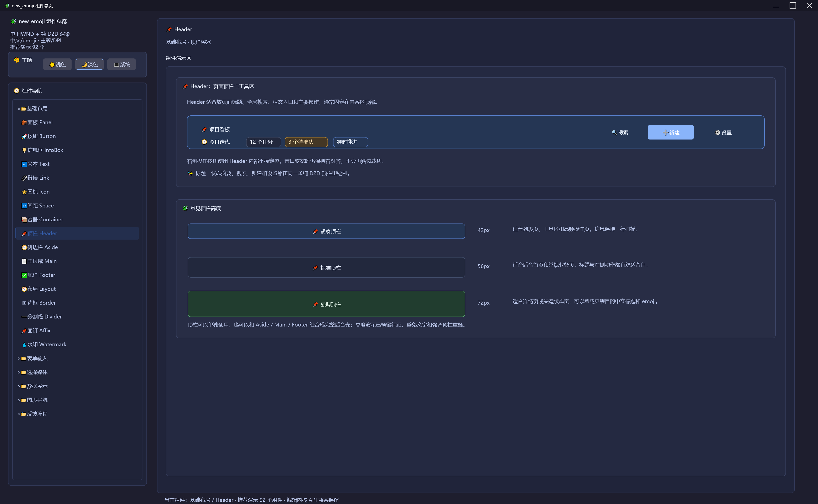Click the clock icon beside 今日迭代

(204, 142)
